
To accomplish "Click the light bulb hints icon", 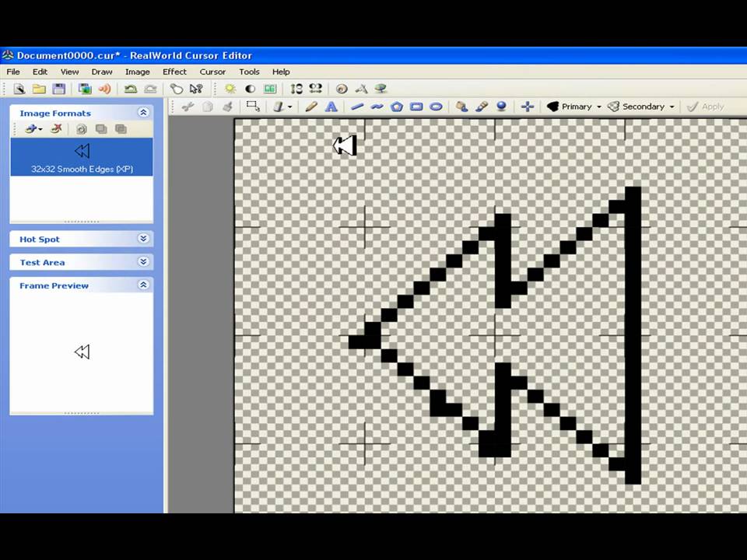I will pos(177,89).
